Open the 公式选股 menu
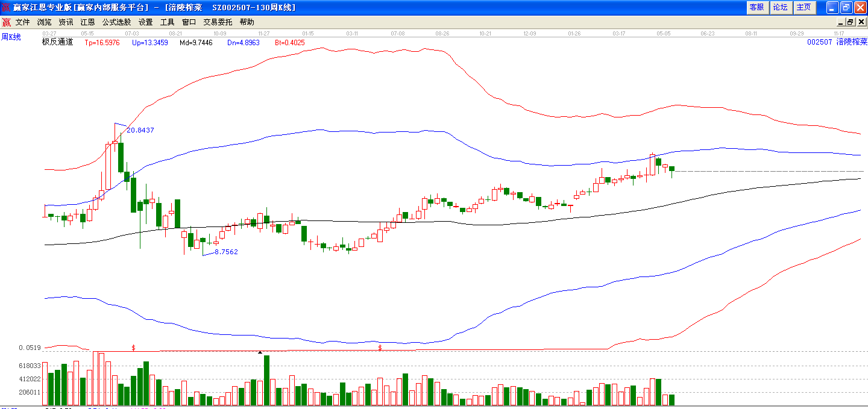This screenshot has width=868, height=409. (116, 22)
